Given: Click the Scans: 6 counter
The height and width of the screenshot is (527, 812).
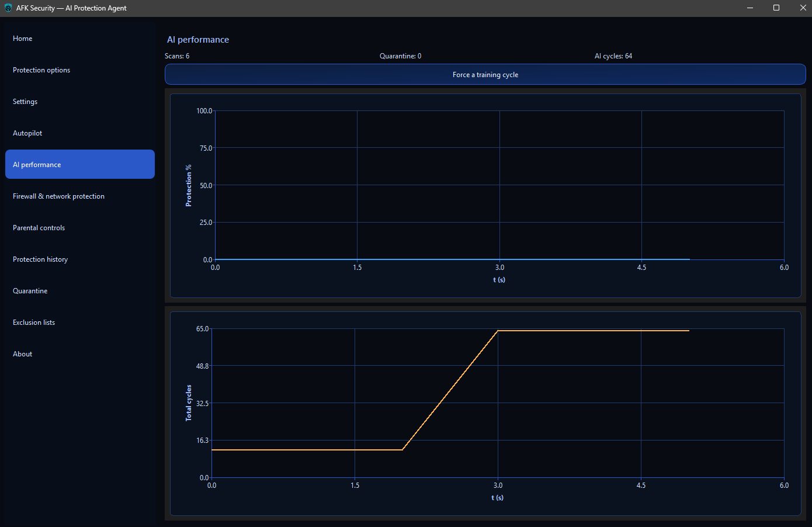Looking at the screenshot, I should tap(176, 56).
